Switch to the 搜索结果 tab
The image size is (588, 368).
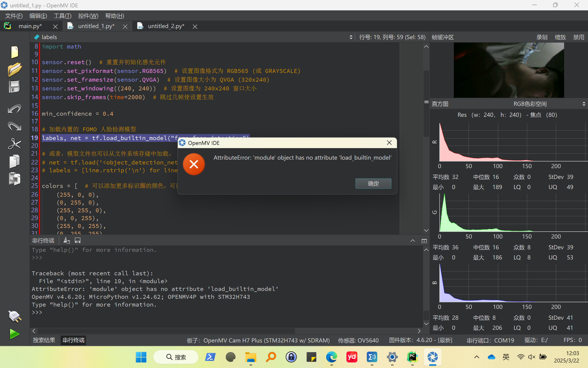click(44, 340)
